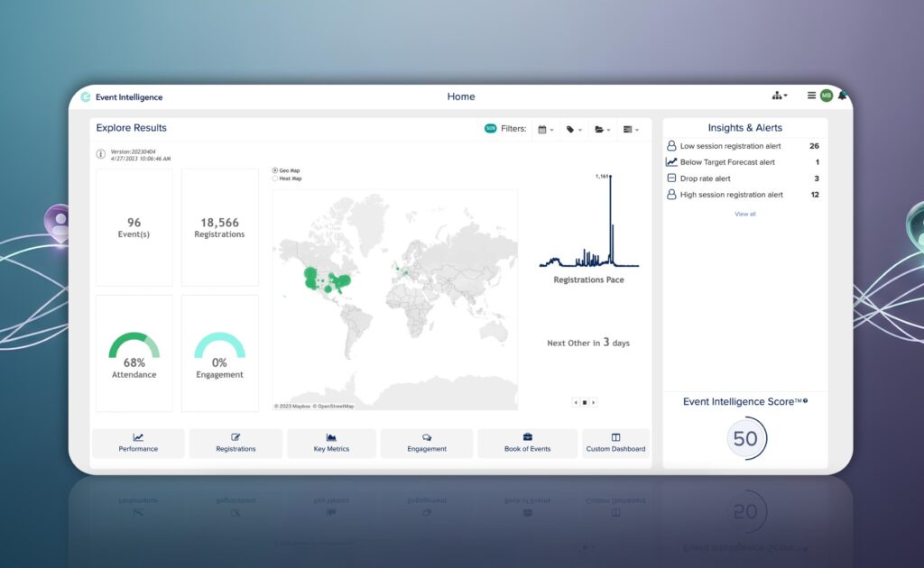This screenshot has height=568, width=924.
Task: Advance the map carousel with the right arrow
Action: (x=594, y=402)
